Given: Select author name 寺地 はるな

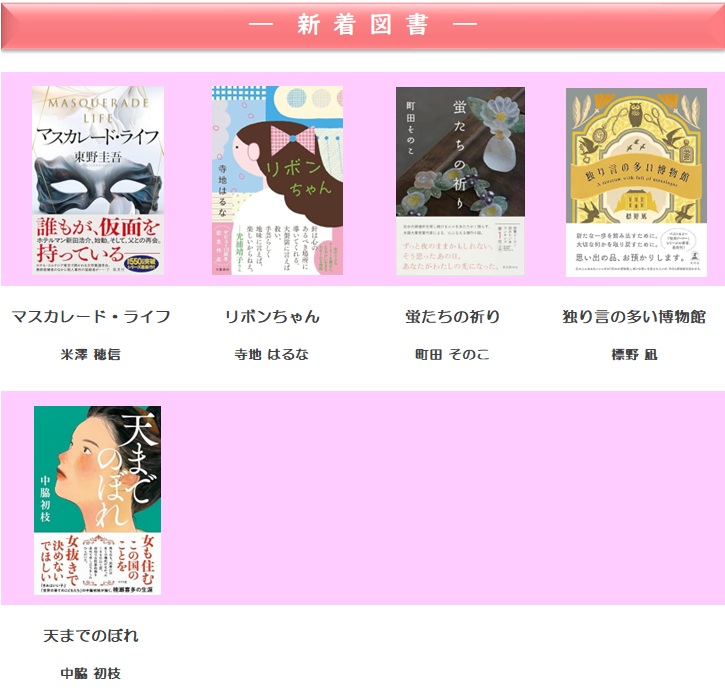Looking at the screenshot, I should click(x=271, y=354).
